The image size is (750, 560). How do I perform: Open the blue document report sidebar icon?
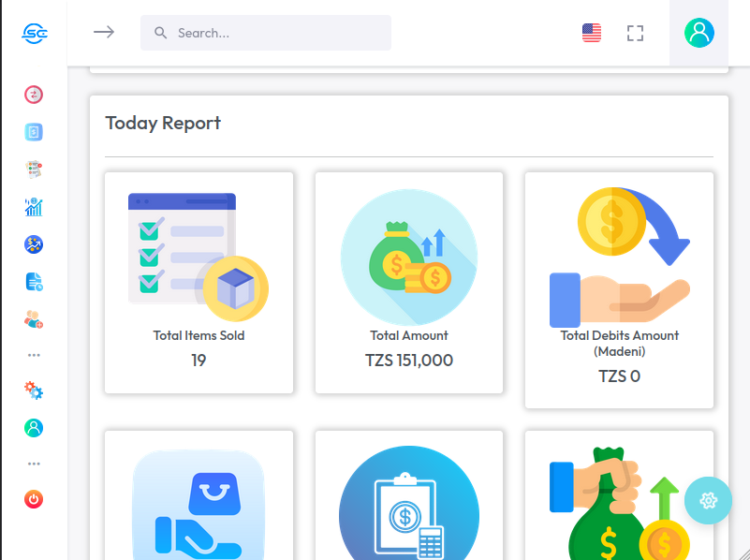click(x=34, y=282)
